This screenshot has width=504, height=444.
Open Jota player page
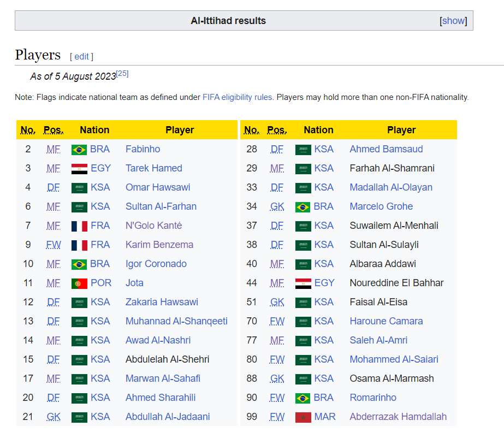(134, 283)
